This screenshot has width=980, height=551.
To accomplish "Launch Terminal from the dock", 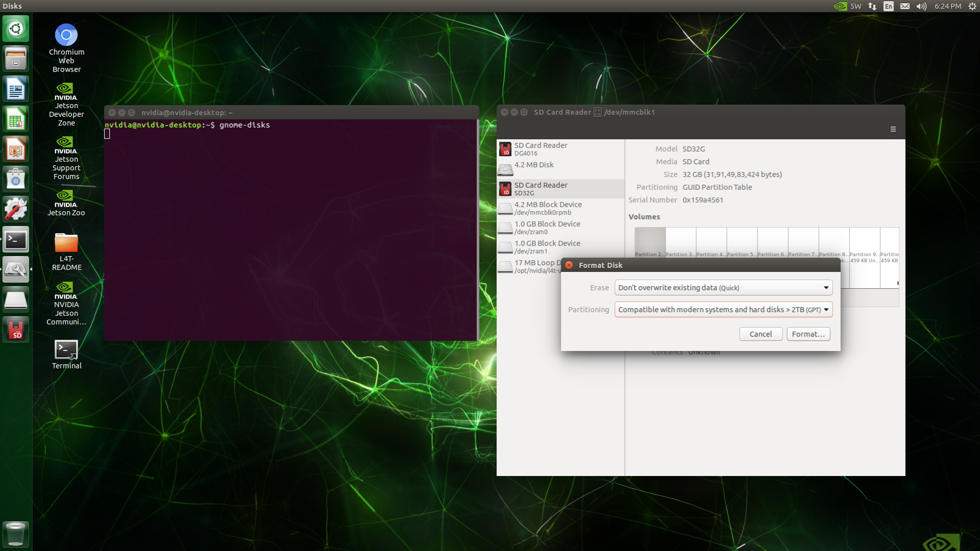I will [x=16, y=240].
